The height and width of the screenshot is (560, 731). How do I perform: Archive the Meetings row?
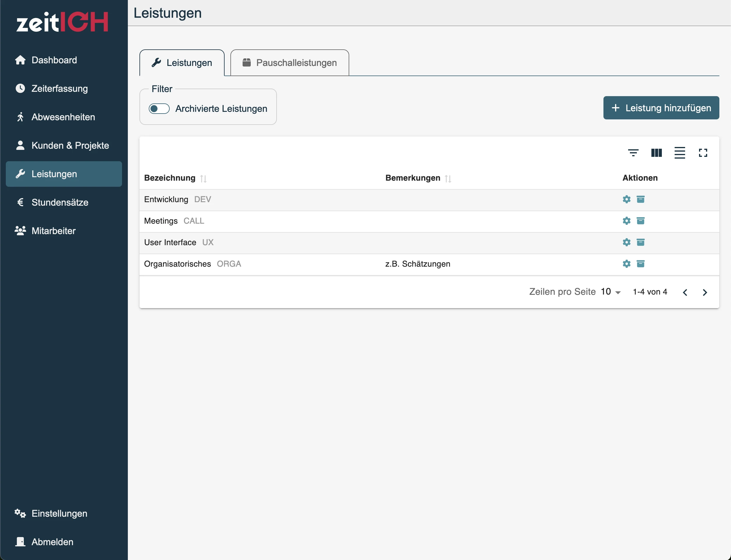641,221
